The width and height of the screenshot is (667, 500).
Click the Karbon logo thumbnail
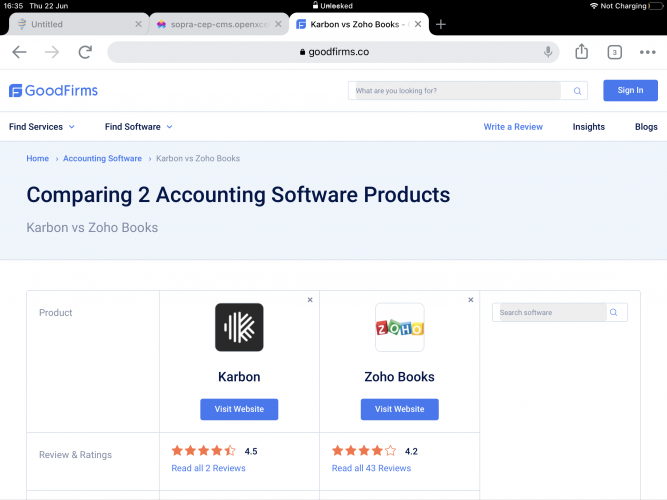coord(239,327)
